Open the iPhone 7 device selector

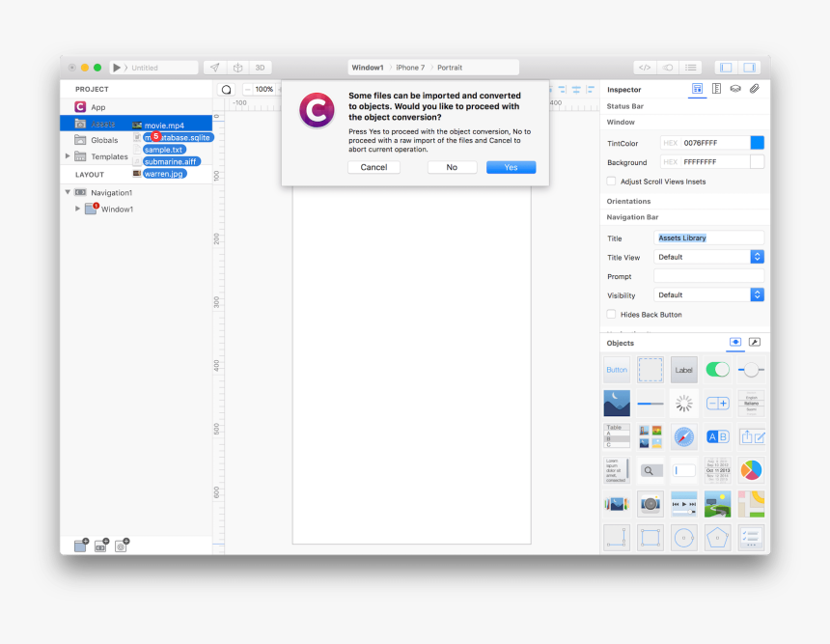point(408,68)
